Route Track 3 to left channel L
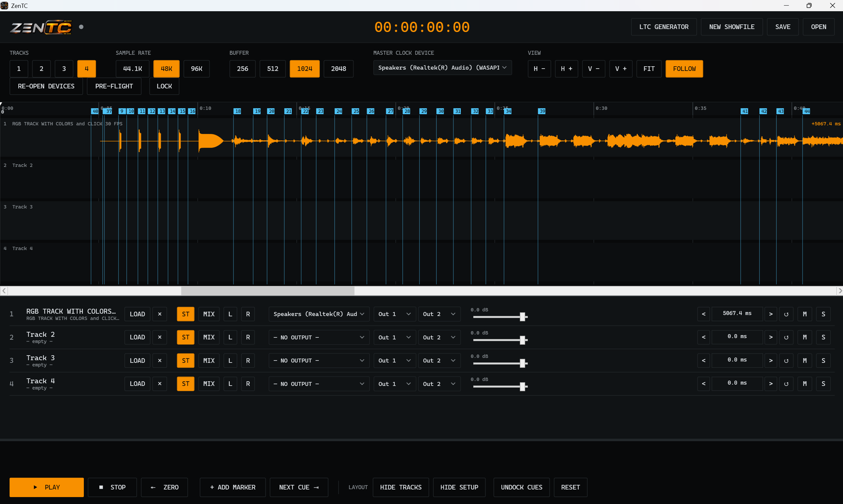Viewport: 843px width, 504px height. [x=230, y=360]
